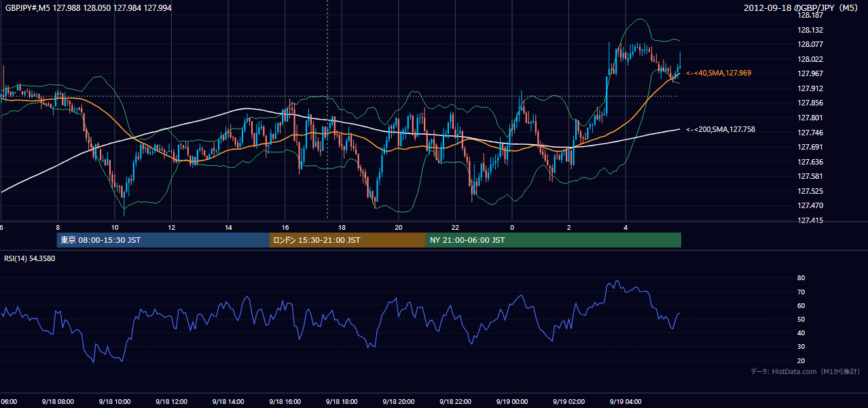
Task: Click price axis label 128.132
Action: point(810,30)
